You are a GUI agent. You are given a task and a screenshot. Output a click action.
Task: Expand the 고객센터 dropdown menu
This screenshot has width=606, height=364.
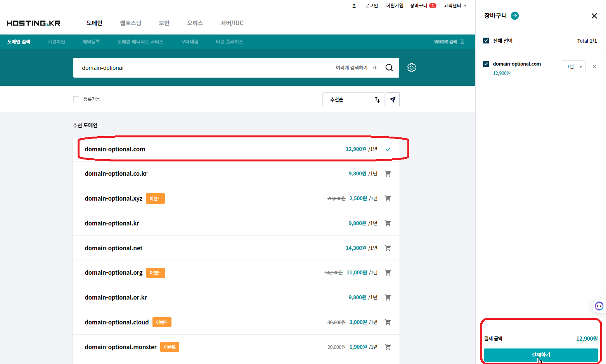point(455,5)
